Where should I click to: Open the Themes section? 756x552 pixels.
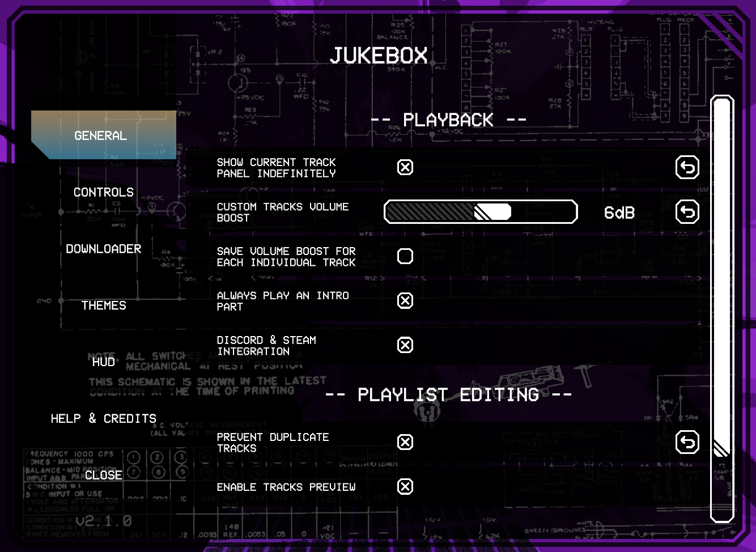[x=104, y=305]
